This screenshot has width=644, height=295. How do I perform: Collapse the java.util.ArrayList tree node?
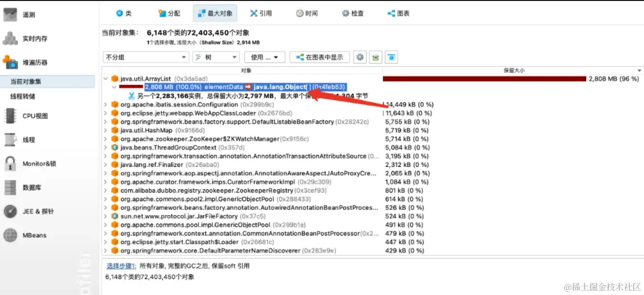point(106,79)
